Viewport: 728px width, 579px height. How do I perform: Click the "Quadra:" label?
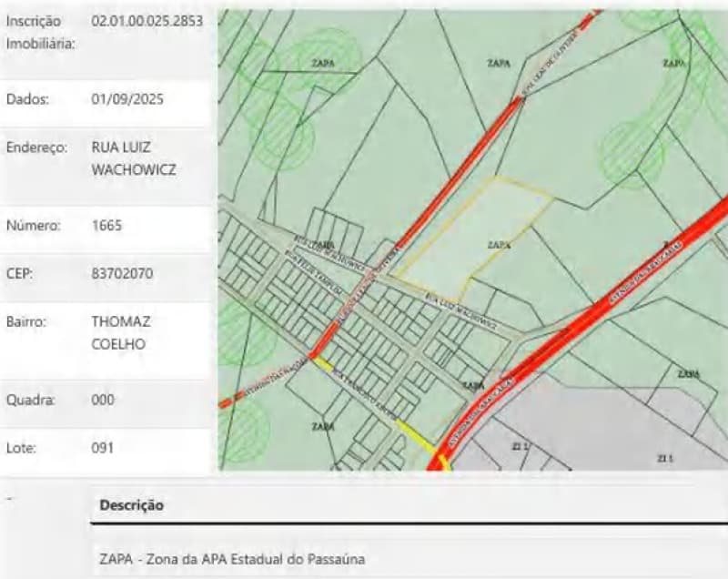(x=31, y=400)
